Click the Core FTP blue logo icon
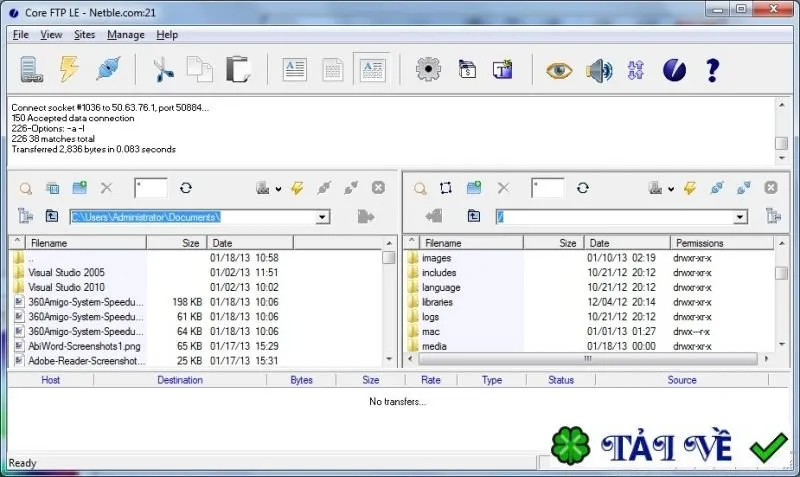Image resolution: width=800 pixels, height=477 pixels. click(674, 70)
